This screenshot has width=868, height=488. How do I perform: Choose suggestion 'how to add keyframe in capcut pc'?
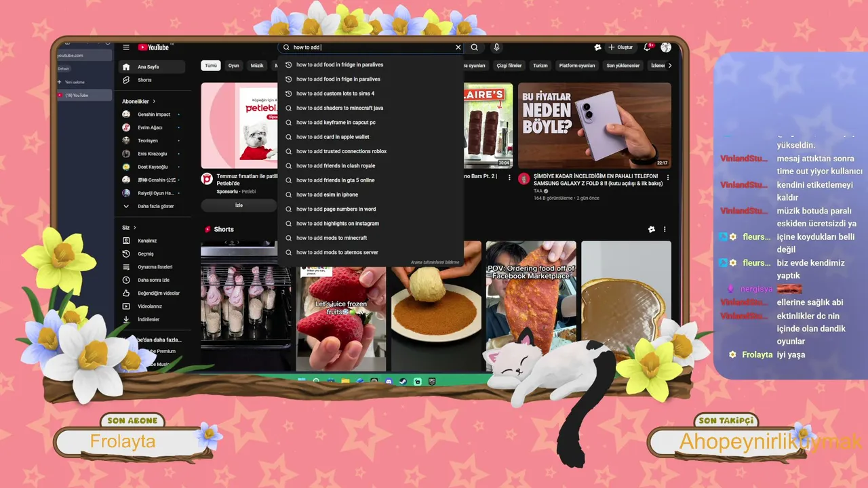[370, 123]
